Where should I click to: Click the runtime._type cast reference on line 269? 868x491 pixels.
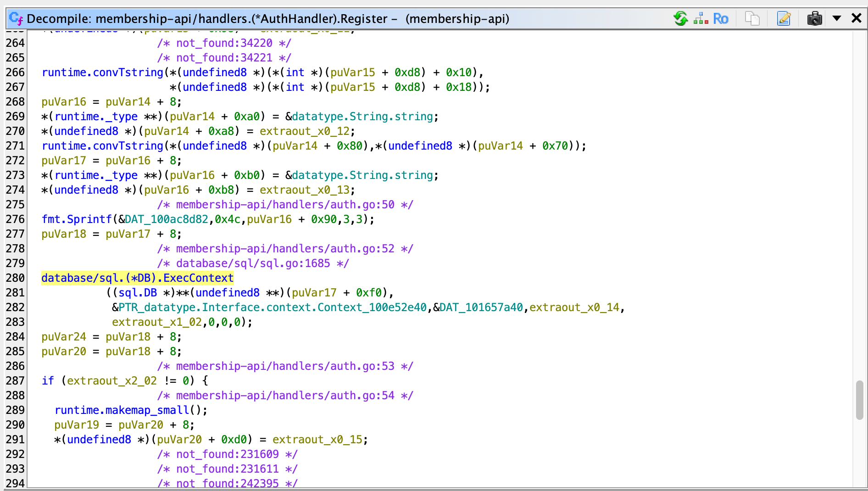click(x=95, y=116)
